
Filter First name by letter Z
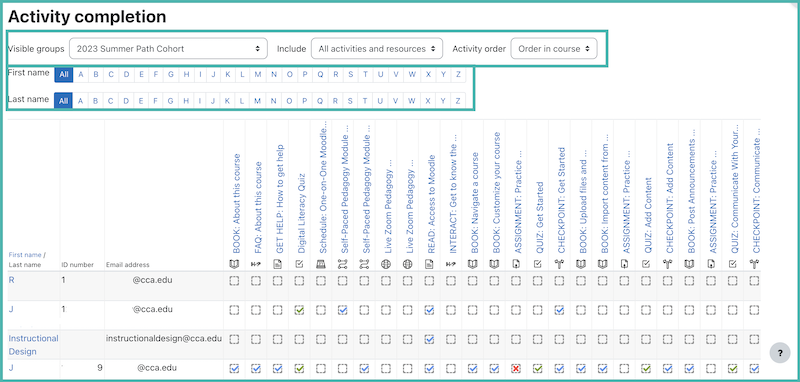[458, 74]
